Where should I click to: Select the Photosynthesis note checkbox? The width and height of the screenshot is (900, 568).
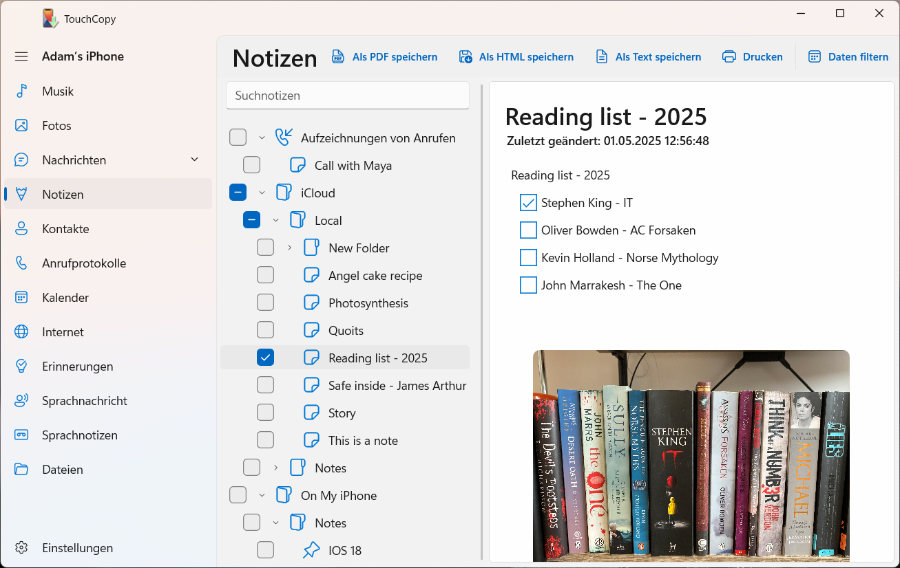(x=265, y=302)
